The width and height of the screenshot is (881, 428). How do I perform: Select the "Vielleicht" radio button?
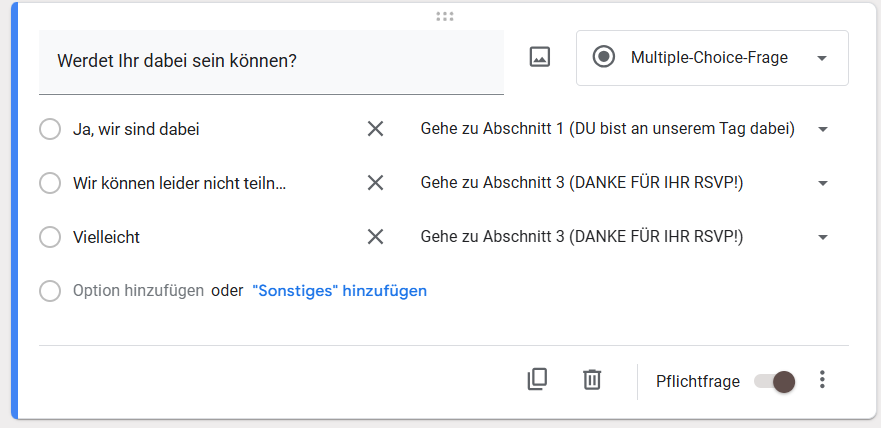[x=50, y=237]
